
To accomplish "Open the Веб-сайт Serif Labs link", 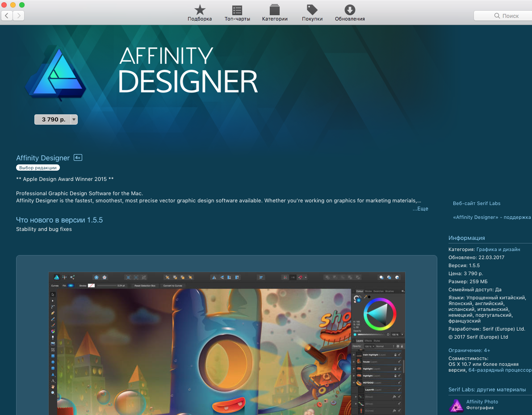I will pyautogui.click(x=476, y=203).
